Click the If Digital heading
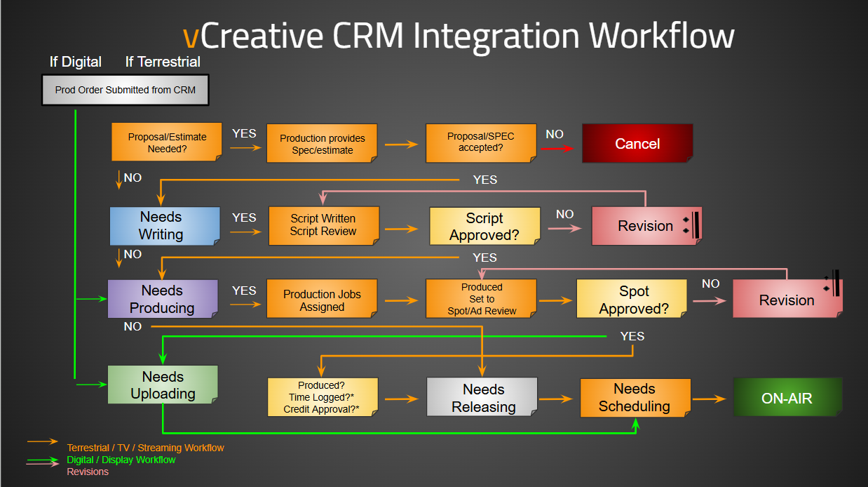The height and width of the screenshot is (487, 868). pyautogui.click(x=76, y=62)
